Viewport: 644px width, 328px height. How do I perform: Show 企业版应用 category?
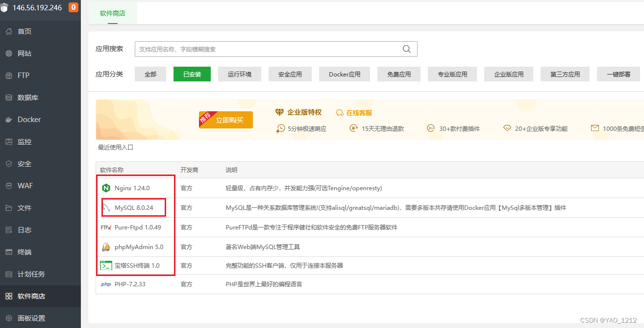pos(509,75)
